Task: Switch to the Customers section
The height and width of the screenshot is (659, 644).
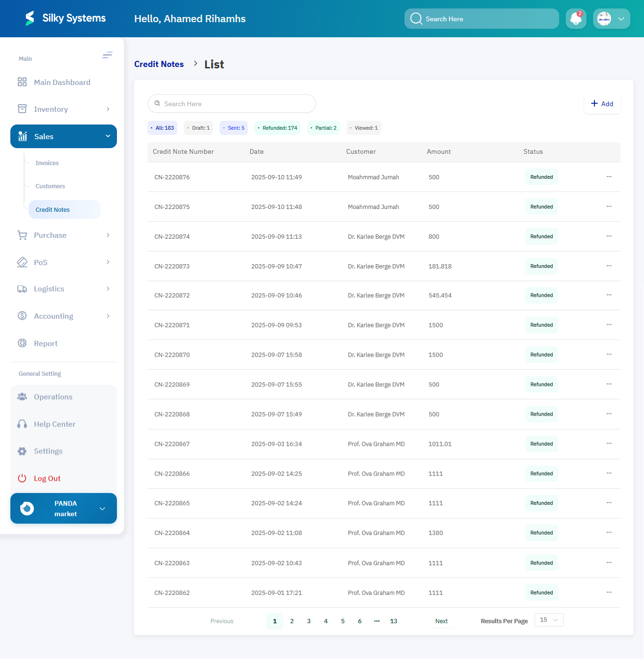Action: (50, 186)
